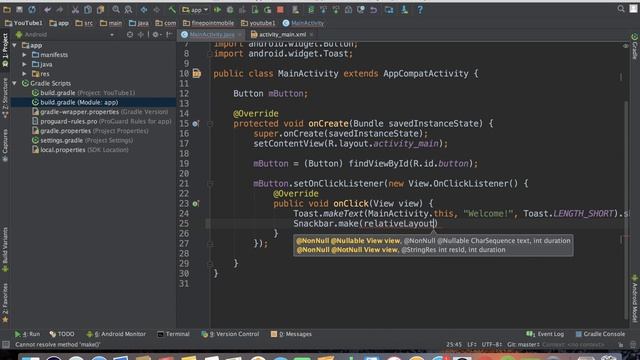The image size is (640, 360).
Task: Click the Project panel settings gear icon
Action: click(x=155, y=35)
